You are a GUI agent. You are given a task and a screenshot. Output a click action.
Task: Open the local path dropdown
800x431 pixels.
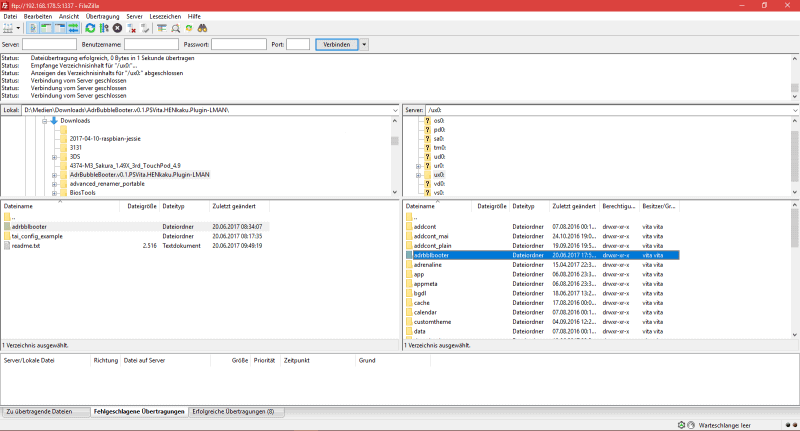(x=395, y=110)
